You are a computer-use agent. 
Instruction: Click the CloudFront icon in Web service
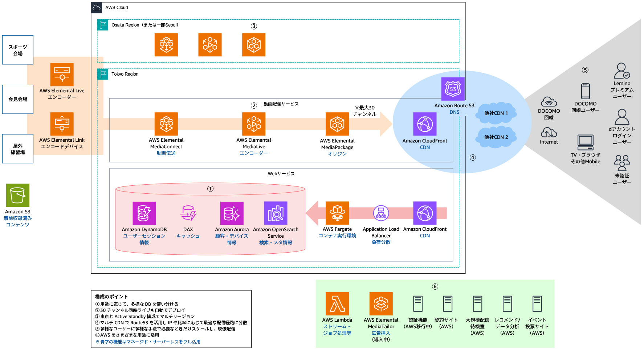tap(425, 213)
